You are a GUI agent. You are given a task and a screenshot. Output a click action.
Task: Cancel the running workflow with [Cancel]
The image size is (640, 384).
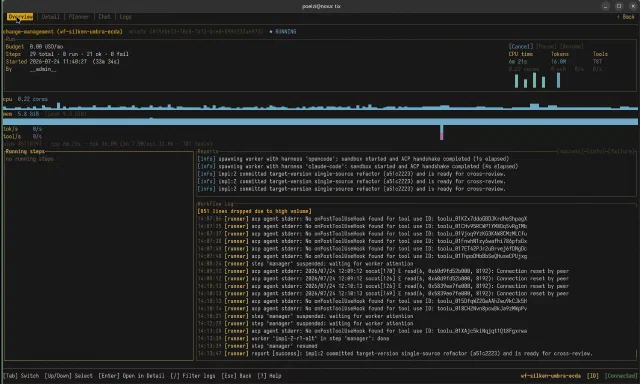[520, 47]
